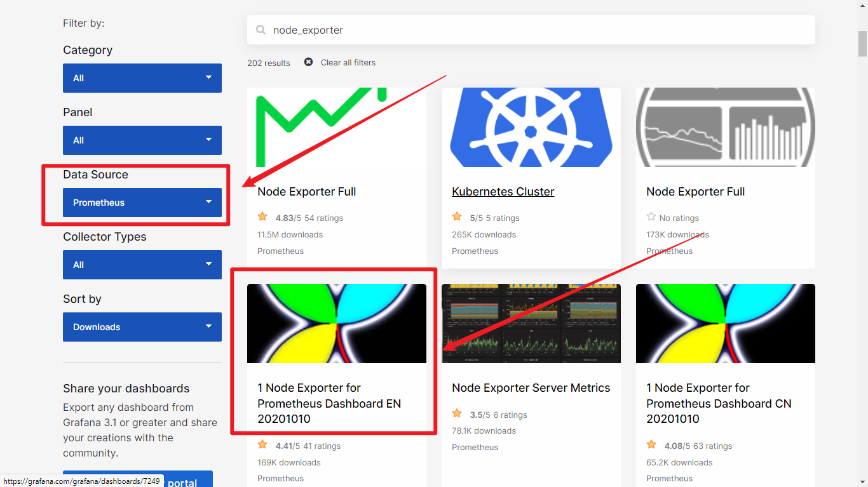This screenshot has width=868, height=487.
Task: Click '265K downloads' text
Action: click(484, 234)
